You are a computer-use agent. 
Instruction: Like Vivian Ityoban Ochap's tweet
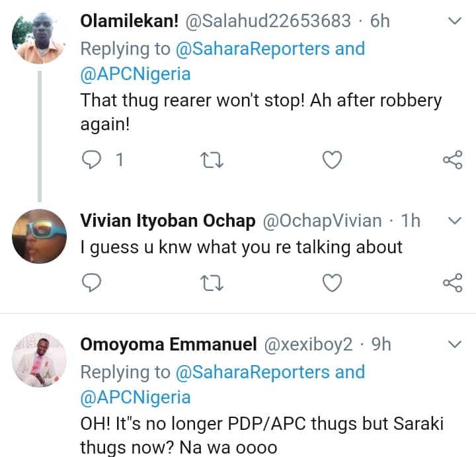point(332,283)
